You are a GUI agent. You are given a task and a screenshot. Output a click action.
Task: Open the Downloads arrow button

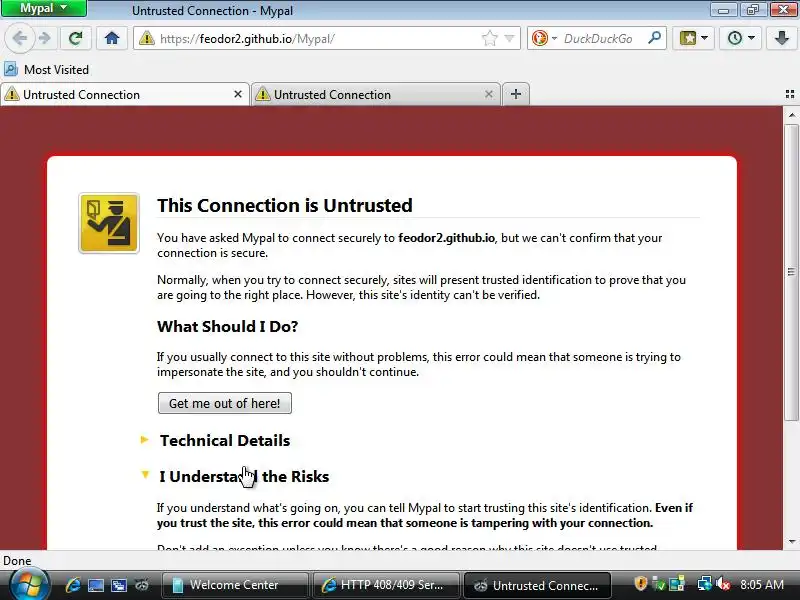pos(782,38)
